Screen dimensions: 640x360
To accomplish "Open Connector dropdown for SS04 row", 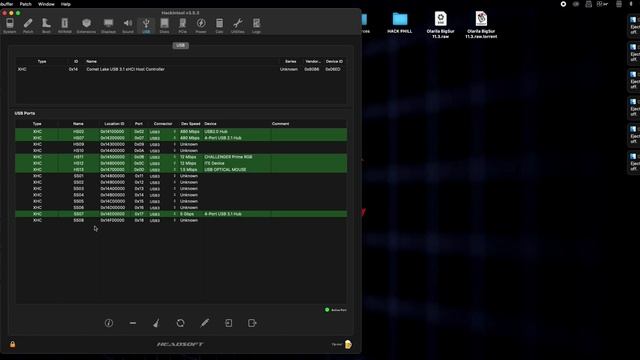I will (x=163, y=195).
